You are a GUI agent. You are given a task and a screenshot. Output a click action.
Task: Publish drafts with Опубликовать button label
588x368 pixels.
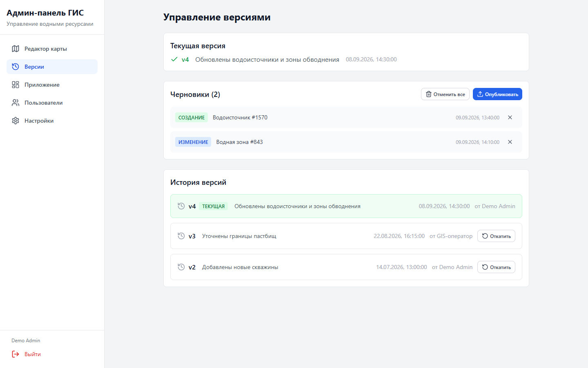[x=501, y=94]
